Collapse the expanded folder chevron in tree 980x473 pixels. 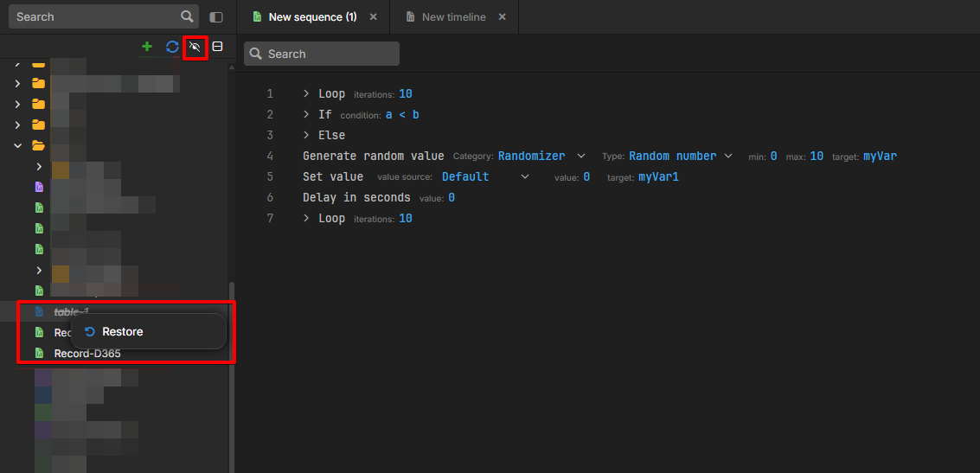(17, 145)
